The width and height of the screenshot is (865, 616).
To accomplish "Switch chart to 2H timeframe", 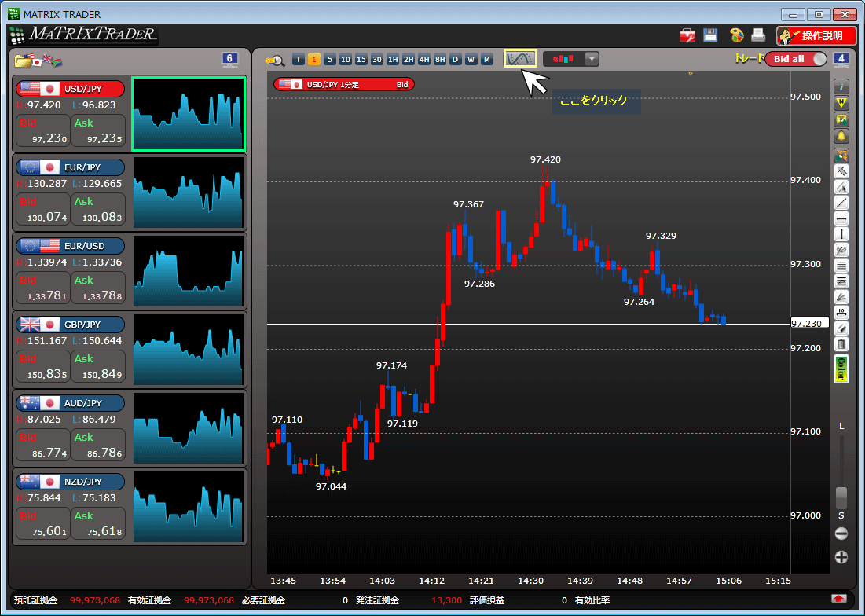I will pos(409,60).
